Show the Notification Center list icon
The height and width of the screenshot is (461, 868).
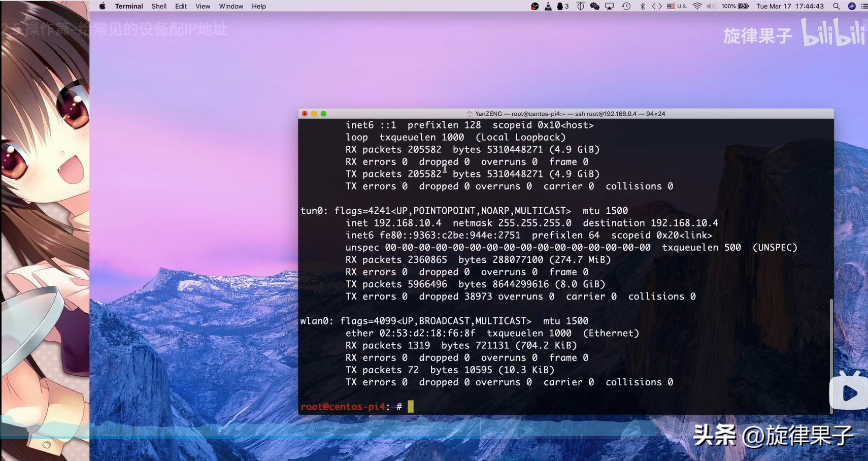click(x=864, y=6)
